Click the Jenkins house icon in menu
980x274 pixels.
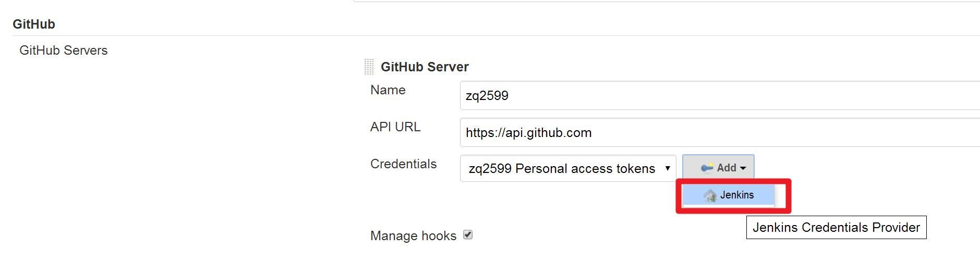710,195
